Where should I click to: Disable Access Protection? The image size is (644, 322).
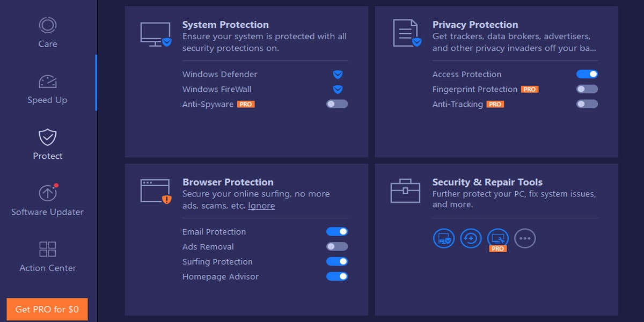pos(587,74)
